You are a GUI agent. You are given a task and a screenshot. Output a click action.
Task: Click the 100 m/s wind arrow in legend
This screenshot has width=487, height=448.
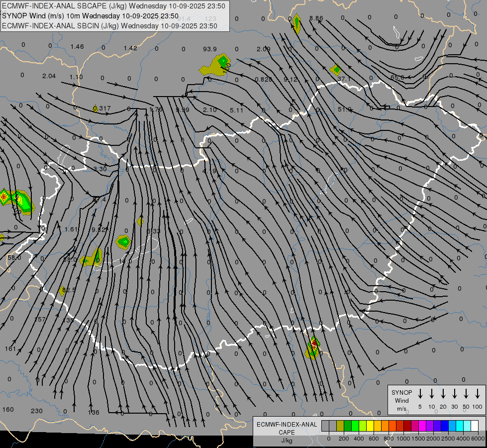[478, 394]
